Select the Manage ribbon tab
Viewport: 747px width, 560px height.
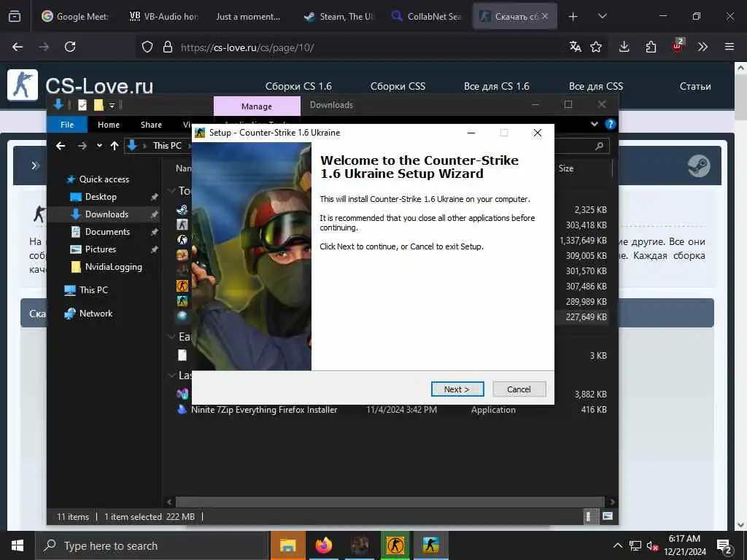coord(257,106)
